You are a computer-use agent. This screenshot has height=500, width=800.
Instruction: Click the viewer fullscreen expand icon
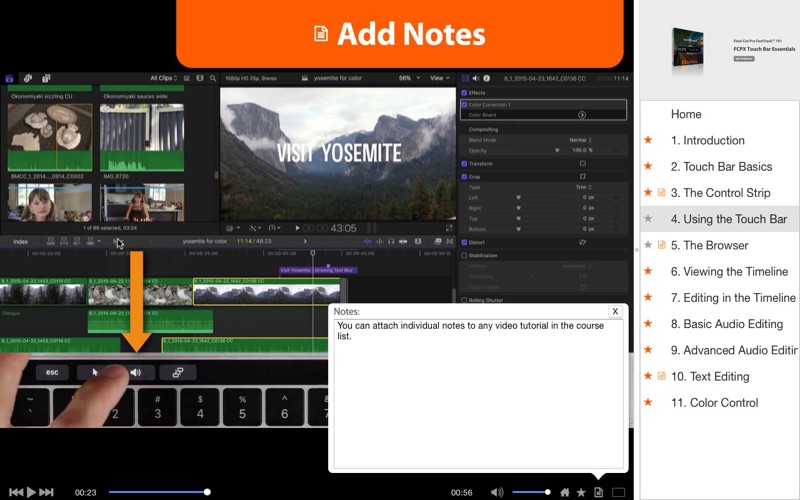[x=449, y=228]
